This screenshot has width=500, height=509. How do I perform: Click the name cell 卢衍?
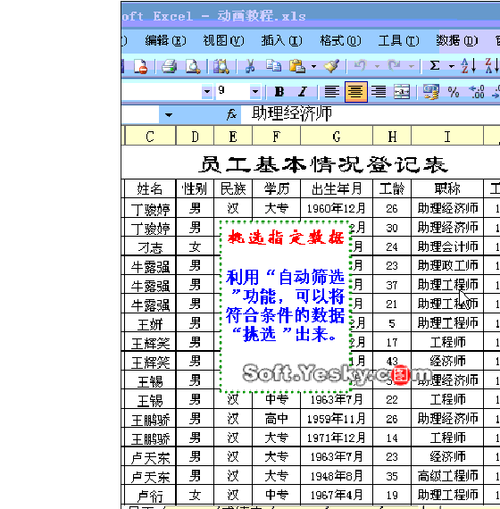click(x=150, y=496)
